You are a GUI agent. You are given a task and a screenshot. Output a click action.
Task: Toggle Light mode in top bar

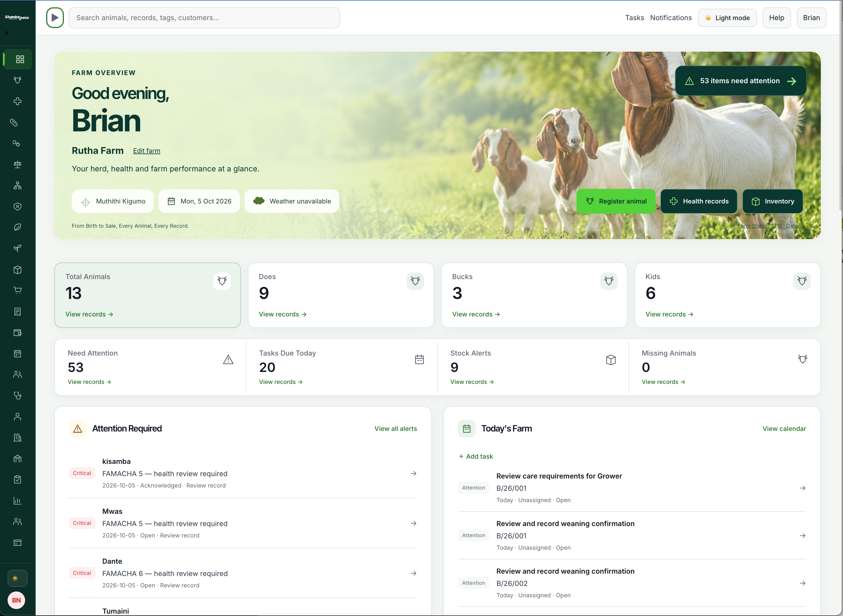coord(727,18)
